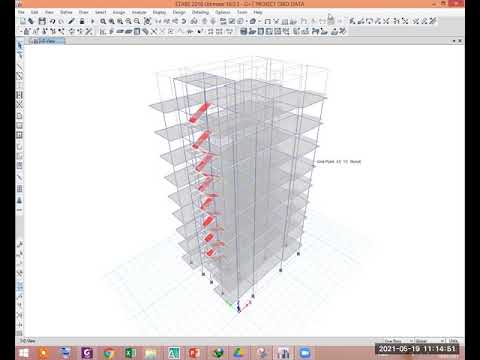Open the Help menu
Screen dimensions: 480x360
258,12
